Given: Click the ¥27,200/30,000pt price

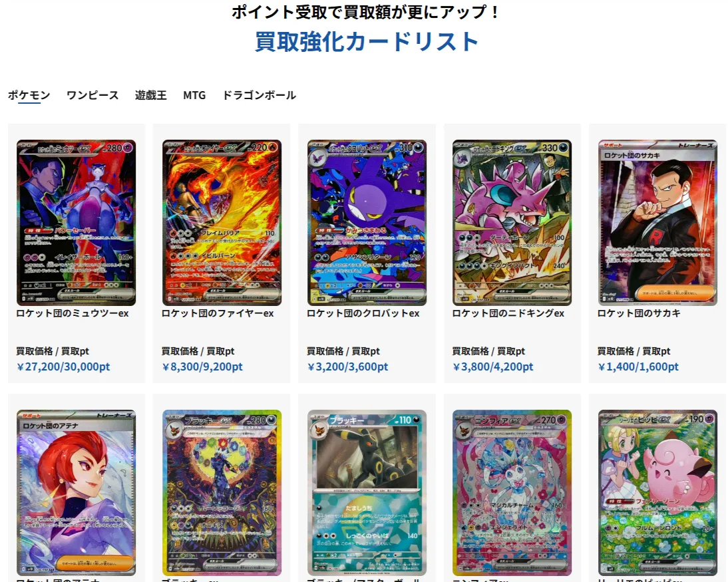Looking at the screenshot, I should [x=63, y=366].
